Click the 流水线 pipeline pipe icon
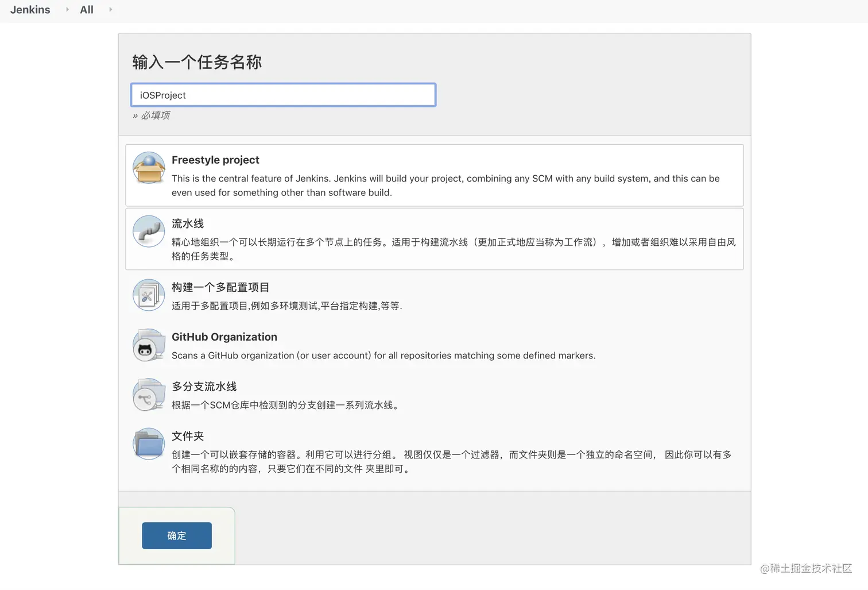 [149, 232]
